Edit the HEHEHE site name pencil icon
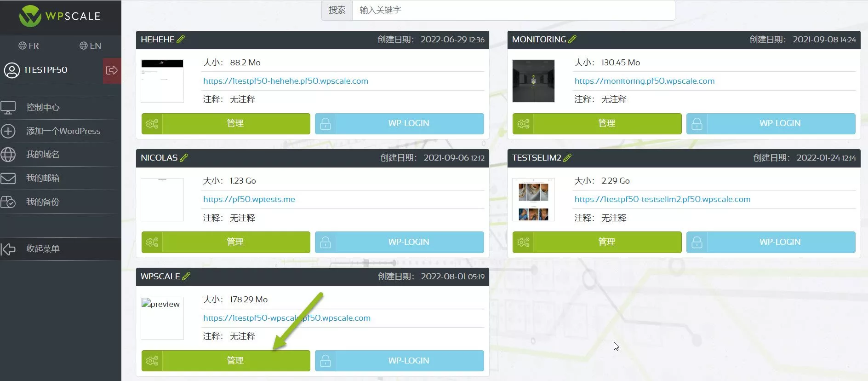 pyautogui.click(x=181, y=39)
